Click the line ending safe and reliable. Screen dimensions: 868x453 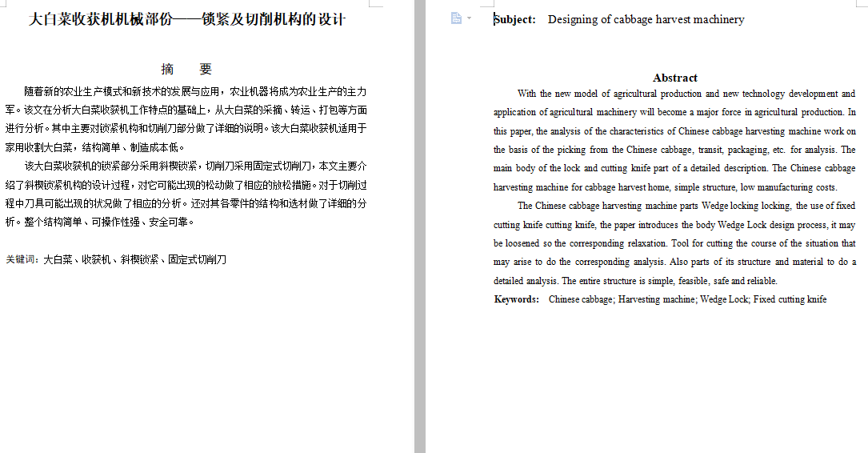pos(635,281)
